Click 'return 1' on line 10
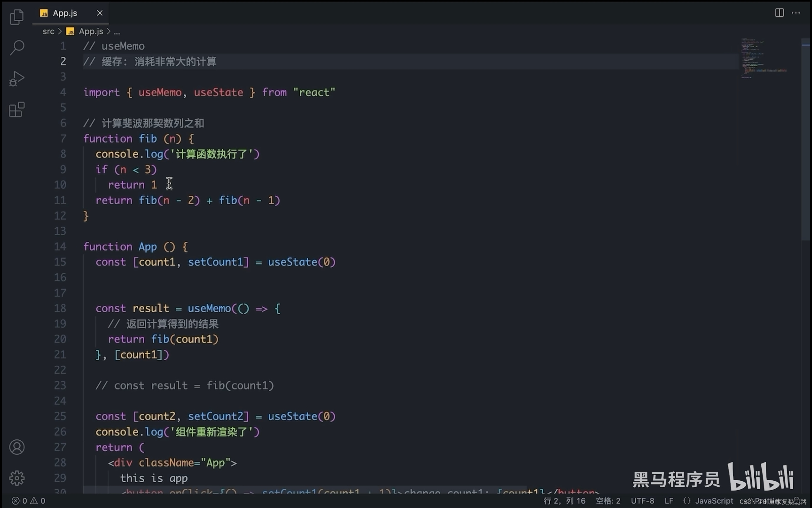Screen dimensions: 812x508 132,185
